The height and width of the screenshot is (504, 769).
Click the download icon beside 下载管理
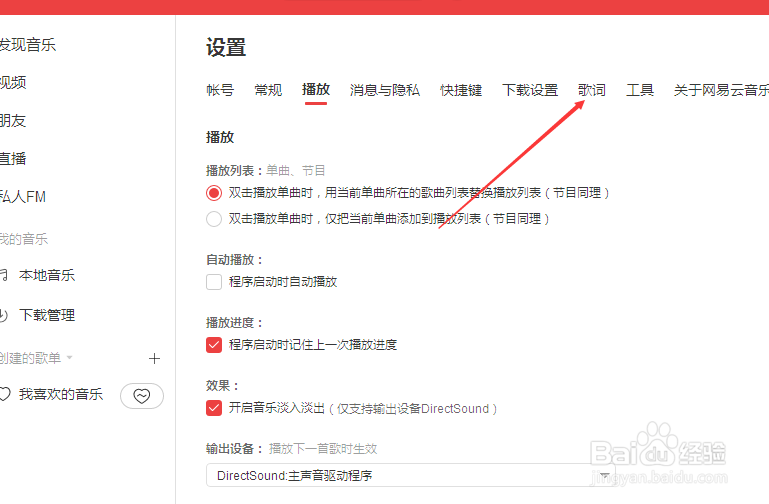(x=4, y=315)
